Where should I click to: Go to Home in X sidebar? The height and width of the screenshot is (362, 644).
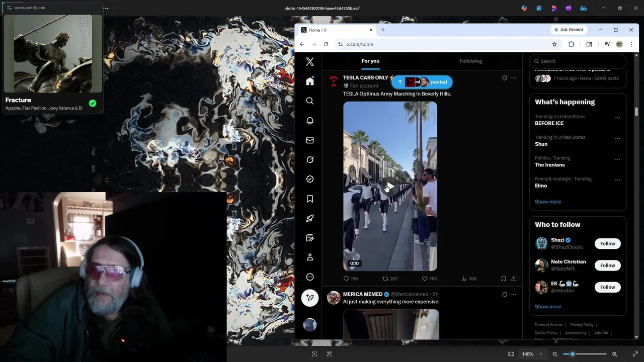click(310, 81)
